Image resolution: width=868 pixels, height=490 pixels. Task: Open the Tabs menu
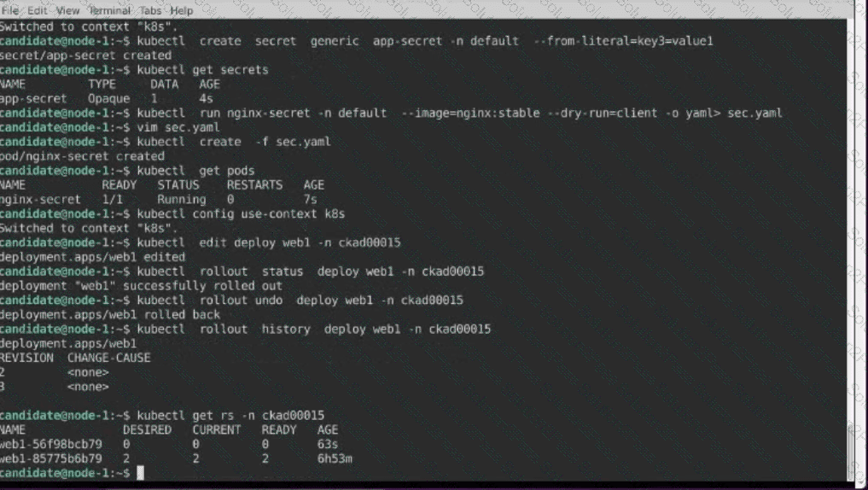(x=152, y=10)
